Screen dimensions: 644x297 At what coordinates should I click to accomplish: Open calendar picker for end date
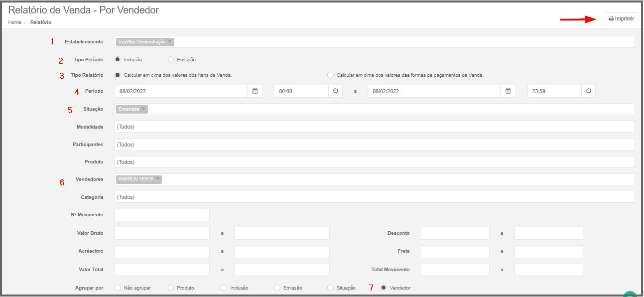pos(508,91)
